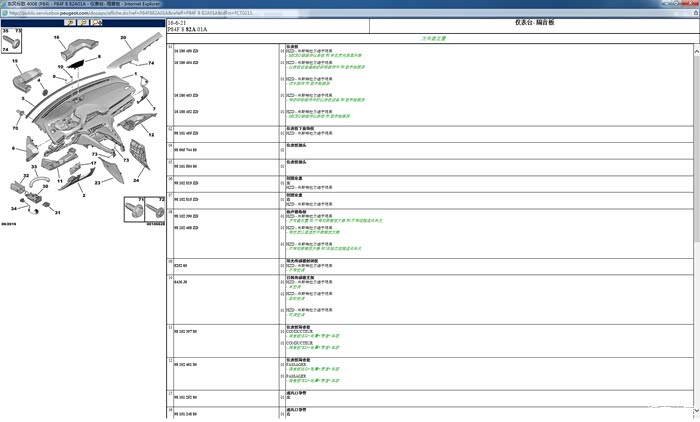Select callout 33 curved trim piece
Screen dimensions: 700x422
[33, 167]
